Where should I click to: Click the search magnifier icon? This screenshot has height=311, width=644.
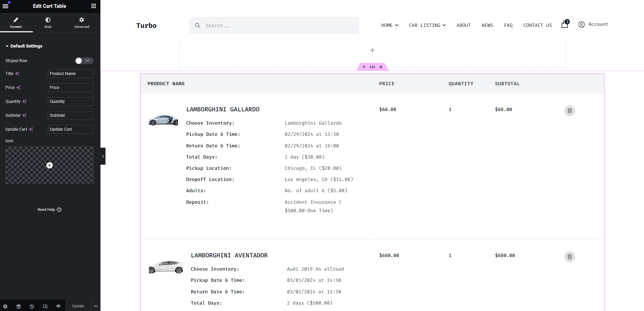pyautogui.click(x=198, y=25)
